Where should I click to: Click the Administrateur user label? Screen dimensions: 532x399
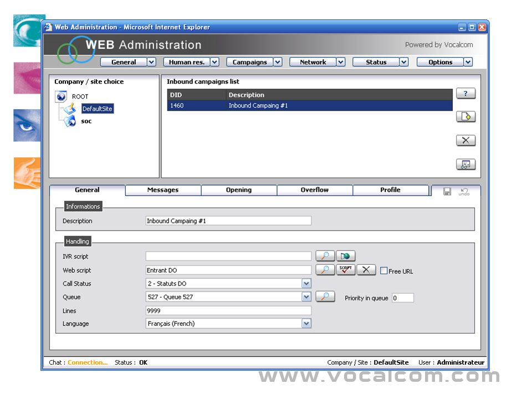coord(461,362)
